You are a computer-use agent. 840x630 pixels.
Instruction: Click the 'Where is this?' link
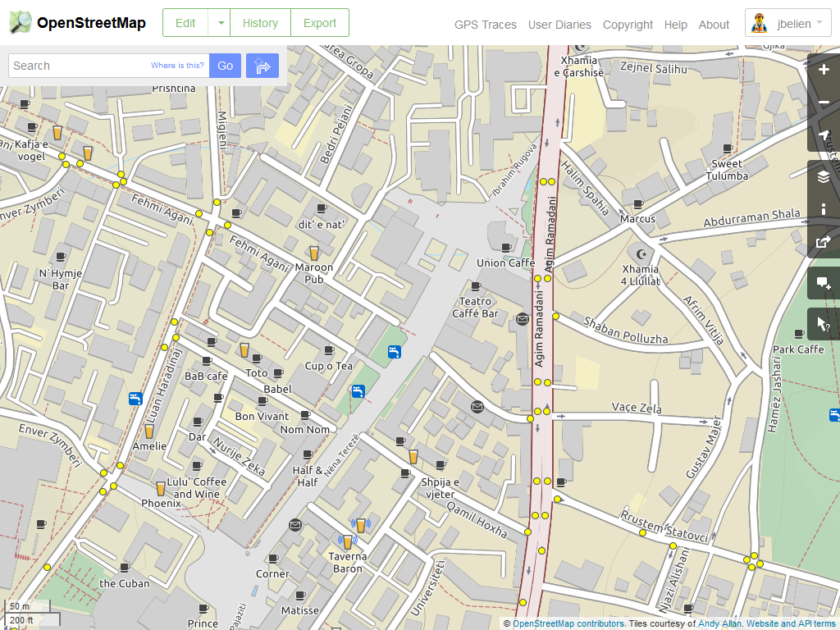pyautogui.click(x=177, y=66)
